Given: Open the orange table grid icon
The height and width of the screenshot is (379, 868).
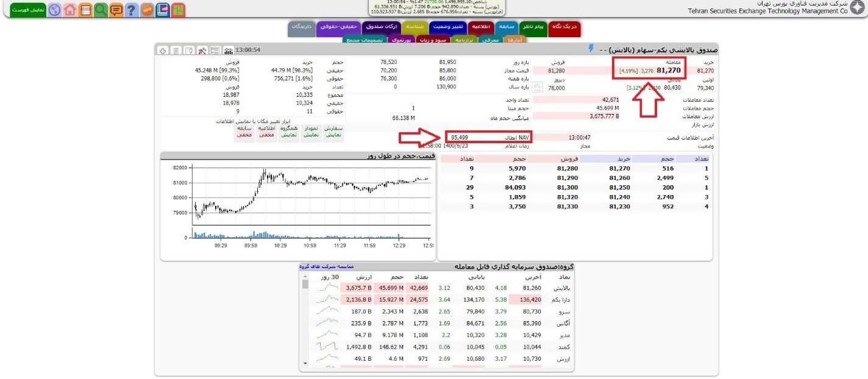Looking at the screenshot, I should [85, 10].
